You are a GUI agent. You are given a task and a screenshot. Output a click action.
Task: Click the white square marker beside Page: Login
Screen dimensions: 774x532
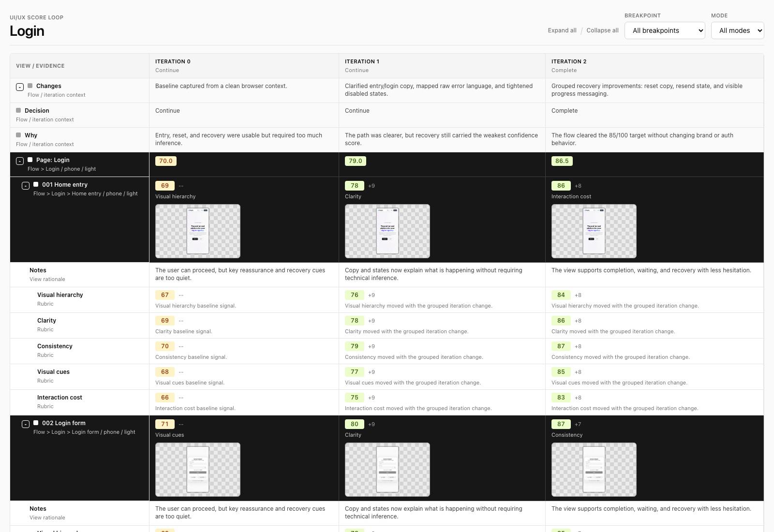click(x=30, y=160)
